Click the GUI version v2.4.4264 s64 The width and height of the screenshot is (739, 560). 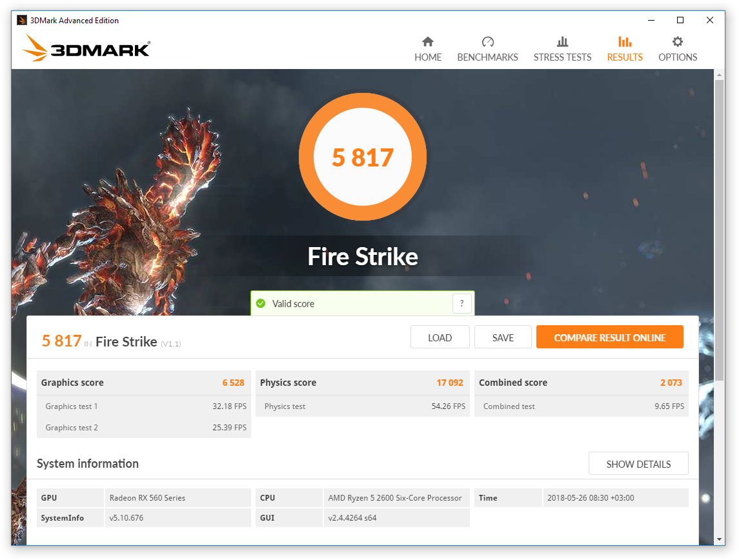point(352,517)
